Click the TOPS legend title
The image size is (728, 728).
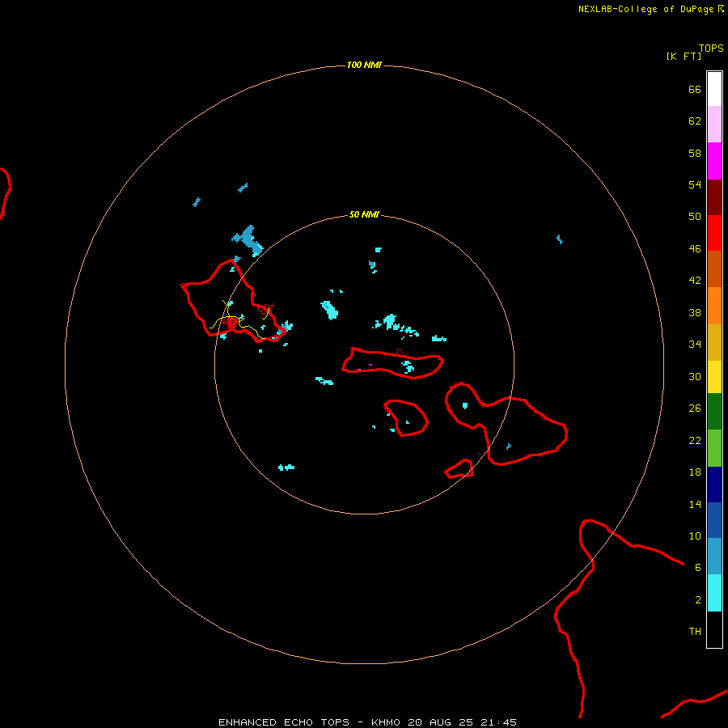(711, 49)
